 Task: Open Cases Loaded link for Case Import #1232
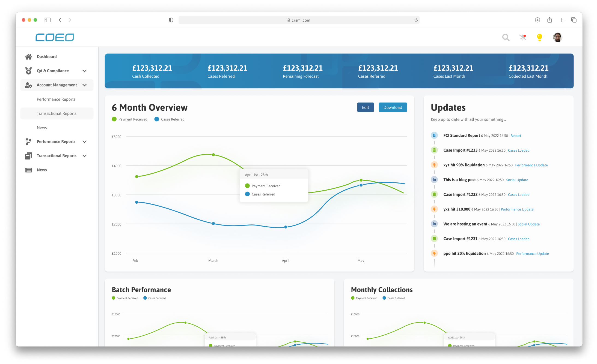pos(518,194)
